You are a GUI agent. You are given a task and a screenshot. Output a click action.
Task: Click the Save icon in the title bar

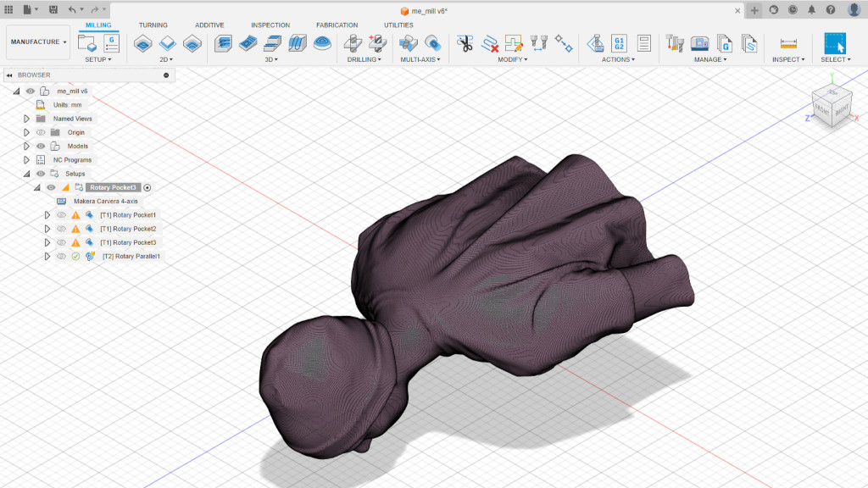pyautogui.click(x=53, y=10)
